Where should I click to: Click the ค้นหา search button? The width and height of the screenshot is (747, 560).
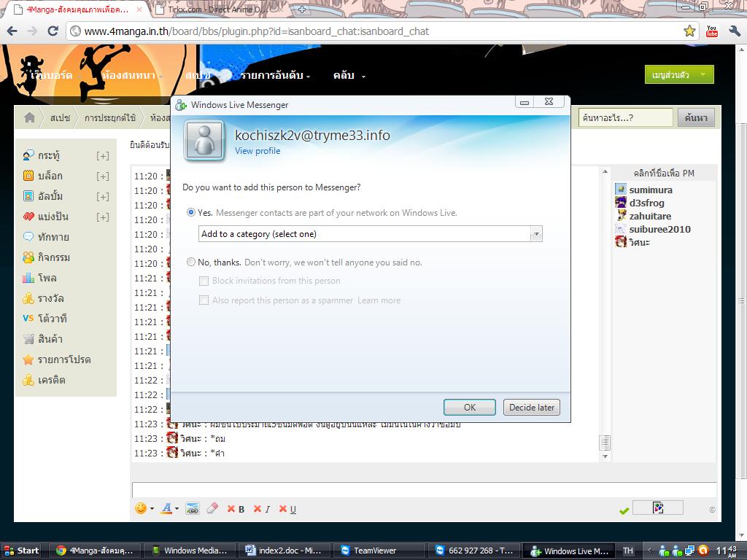coord(696,117)
